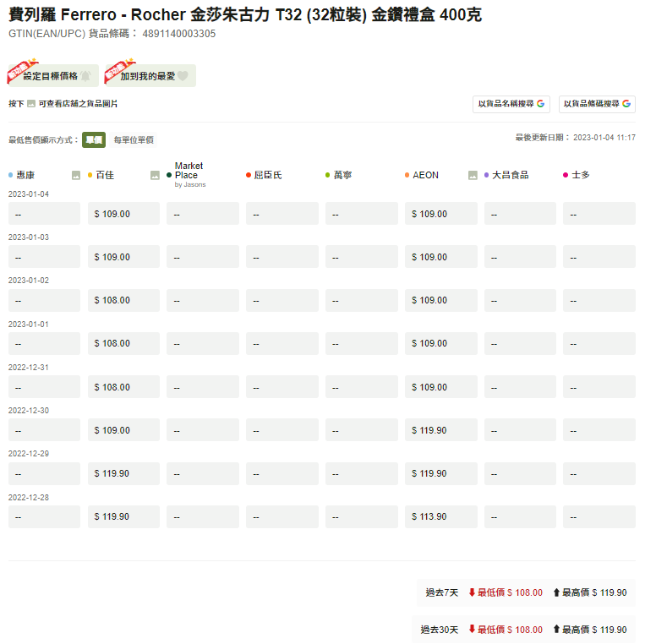
Task: Click the date label 2022-12-29
Action: pyautogui.click(x=29, y=453)
